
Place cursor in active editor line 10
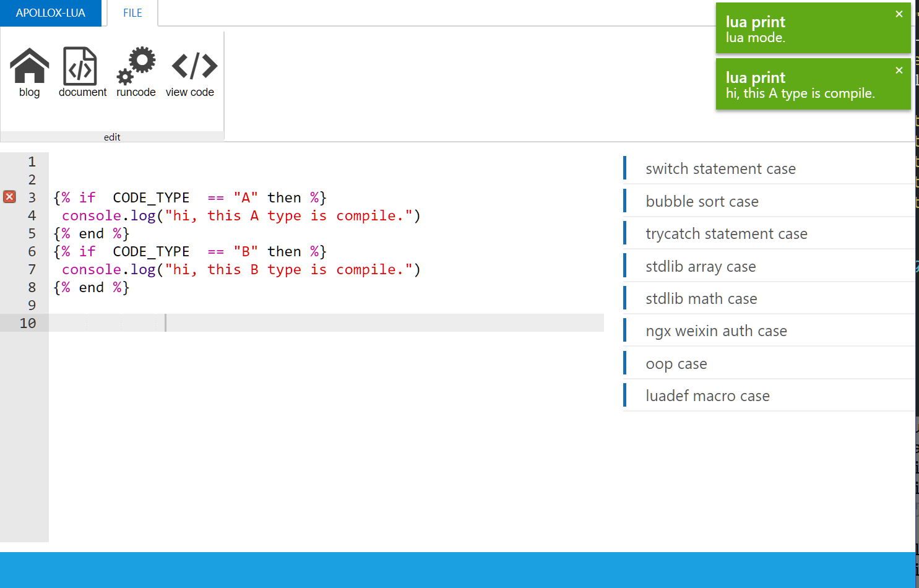pyautogui.click(x=326, y=322)
